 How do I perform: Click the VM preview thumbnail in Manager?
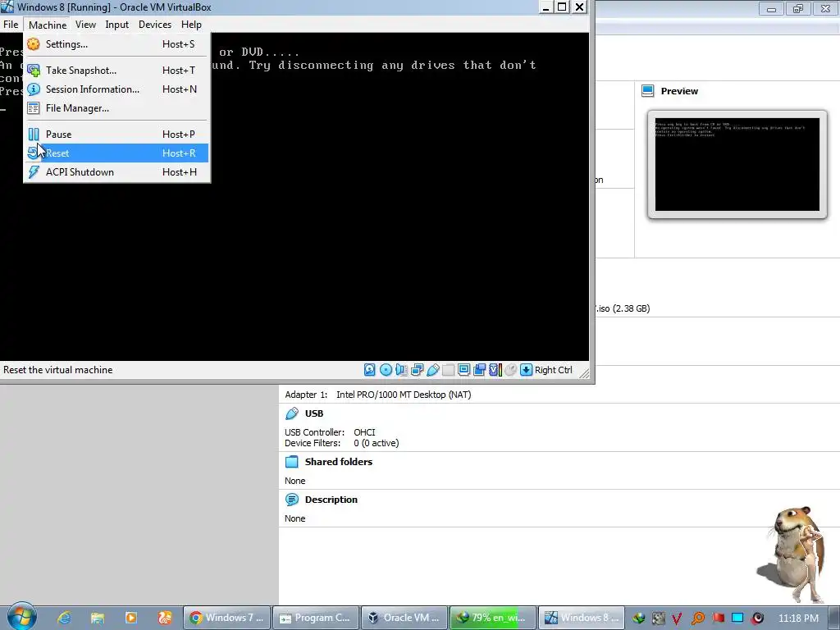(737, 164)
